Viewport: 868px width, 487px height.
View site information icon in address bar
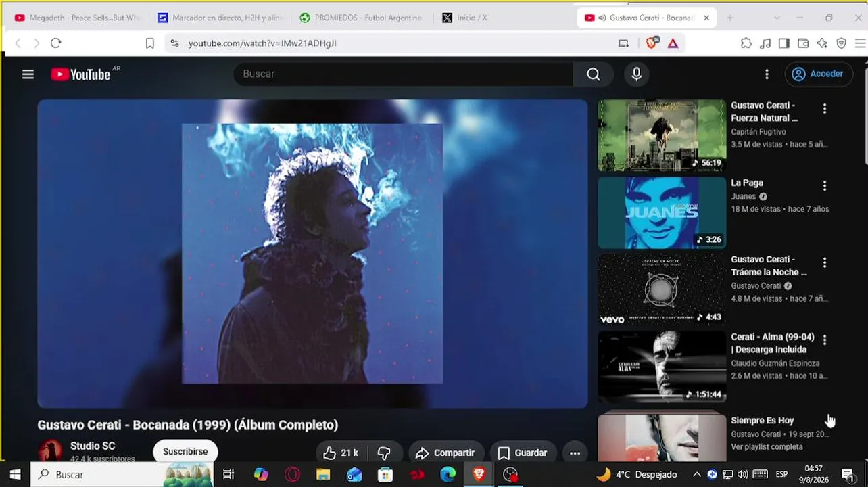pos(174,43)
